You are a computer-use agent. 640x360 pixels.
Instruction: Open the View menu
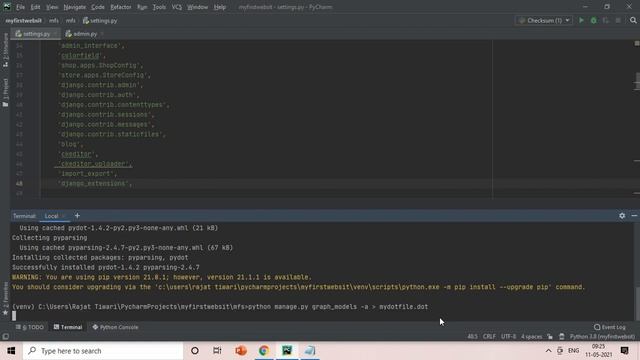(x=52, y=7)
